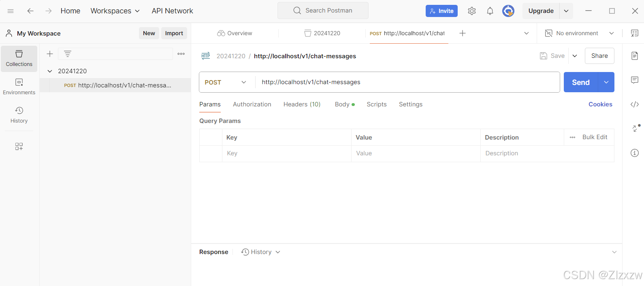Viewport: 644px width, 286px height.
Task: Share the request
Action: pyautogui.click(x=599, y=56)
